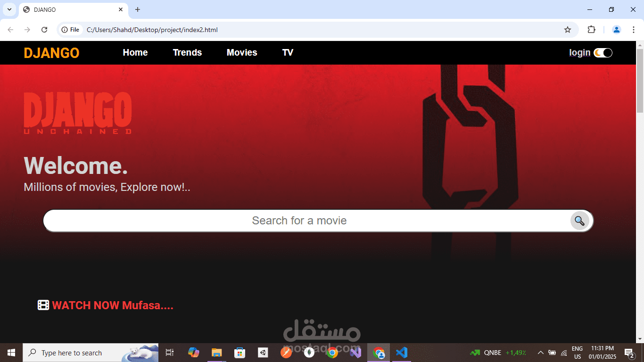Screen dimensions: 644x362
Task: Open the notification center icon
Action: (x=629, y=353)
